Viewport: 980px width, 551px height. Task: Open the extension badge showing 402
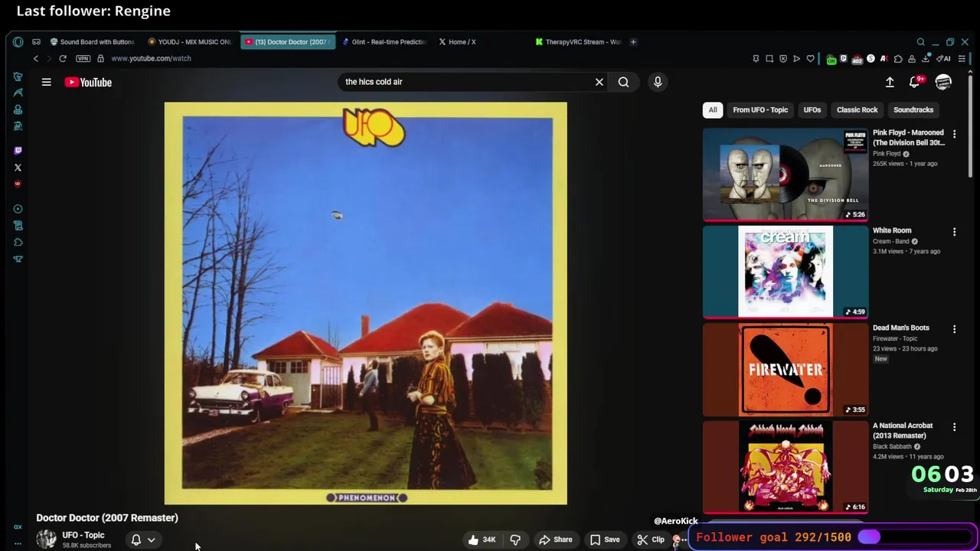tap(857, 59)
